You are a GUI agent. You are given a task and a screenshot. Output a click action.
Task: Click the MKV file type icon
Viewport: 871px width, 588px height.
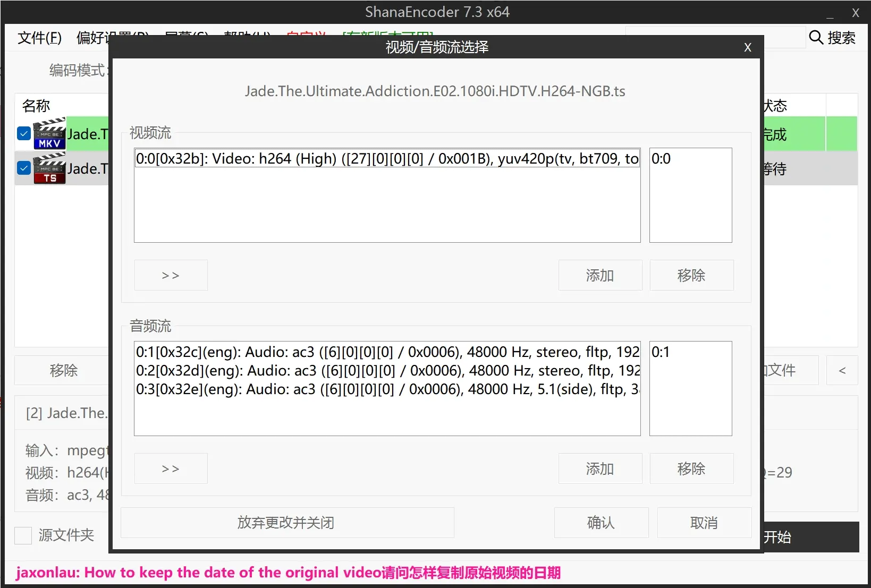(x=49, y=133)
